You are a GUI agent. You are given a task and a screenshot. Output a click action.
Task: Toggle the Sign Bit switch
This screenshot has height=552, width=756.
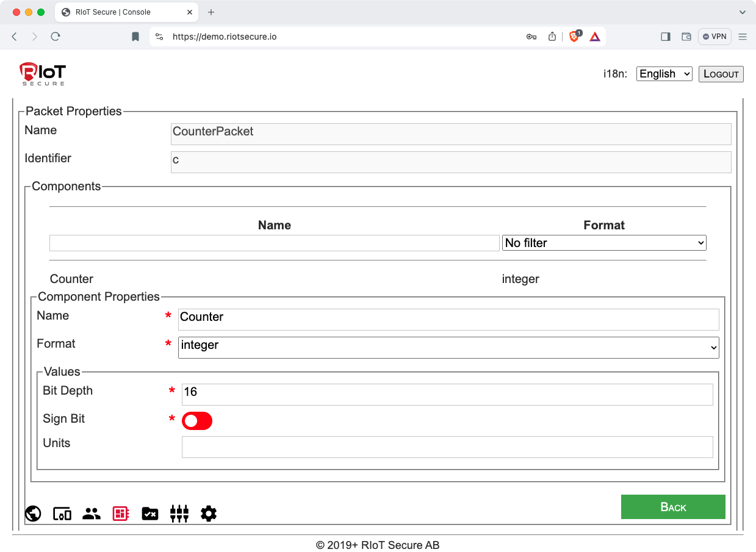pos(197,421)
